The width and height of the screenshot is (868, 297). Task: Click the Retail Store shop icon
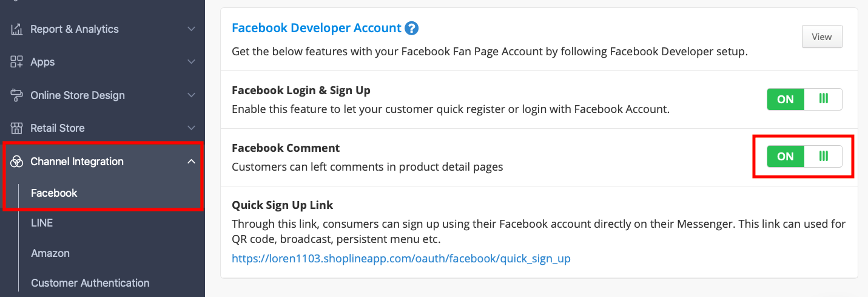tap(17, 128)
